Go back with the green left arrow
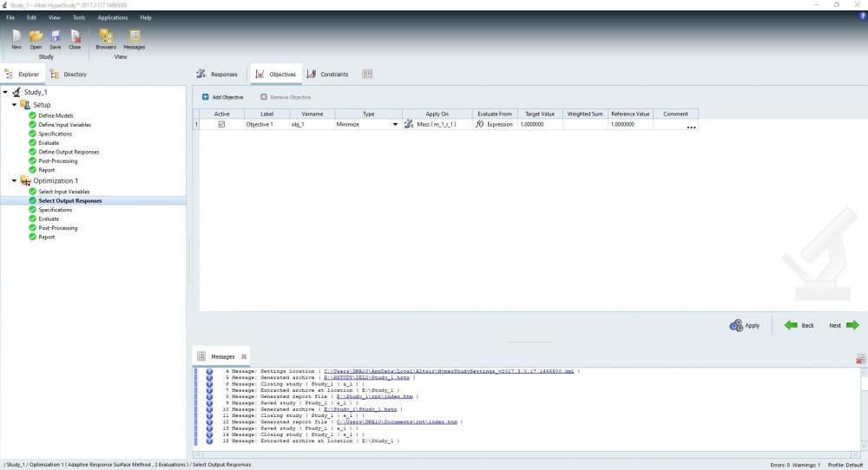The width and height of the screenshot is (868, 470). click(791, 325)
